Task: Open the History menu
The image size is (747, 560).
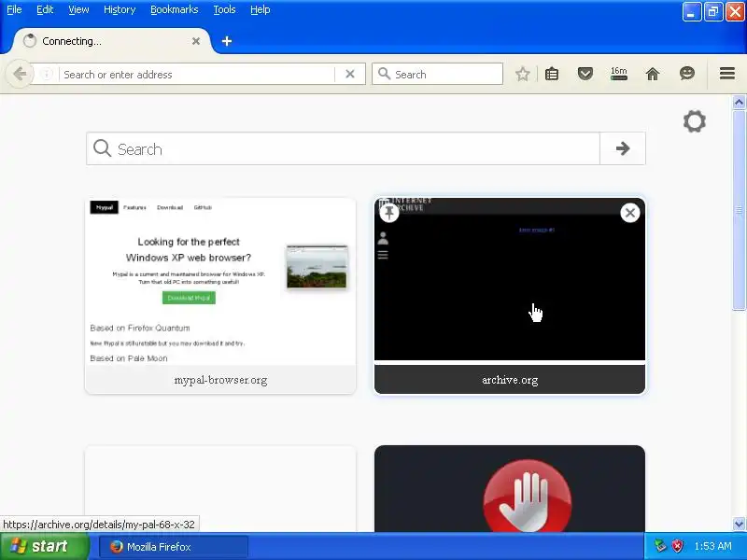Action: 120,9
